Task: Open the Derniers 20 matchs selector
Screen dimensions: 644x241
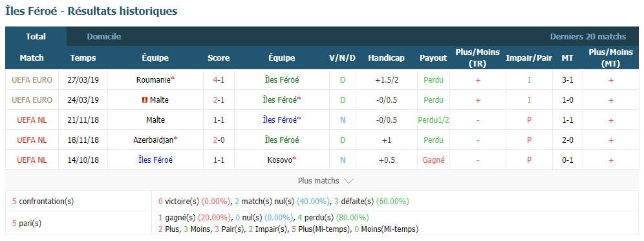Action: click(x=588, y=37)
